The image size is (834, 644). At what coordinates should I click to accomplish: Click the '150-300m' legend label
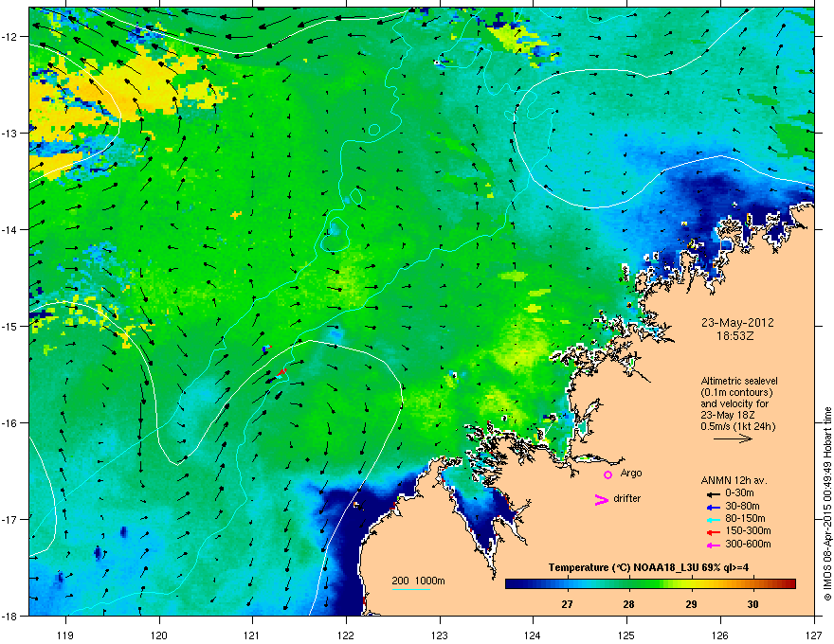coord(748,530)
